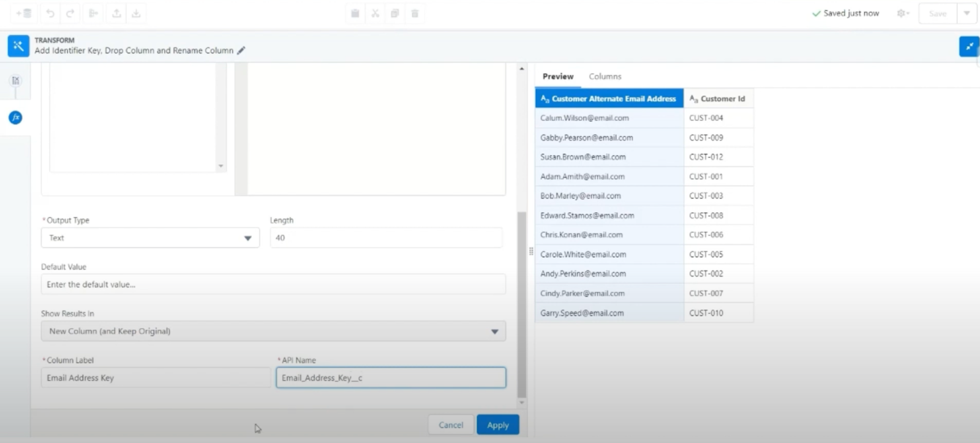Click the CUST-010 cell
The height and width of the screenshot is (443, 980).
(x=718, y=312)
